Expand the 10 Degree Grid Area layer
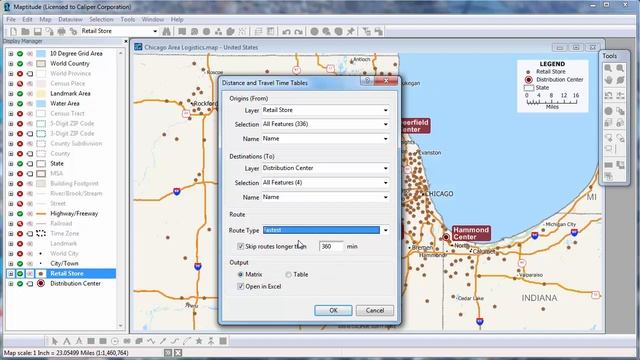 tap(11, 53)
